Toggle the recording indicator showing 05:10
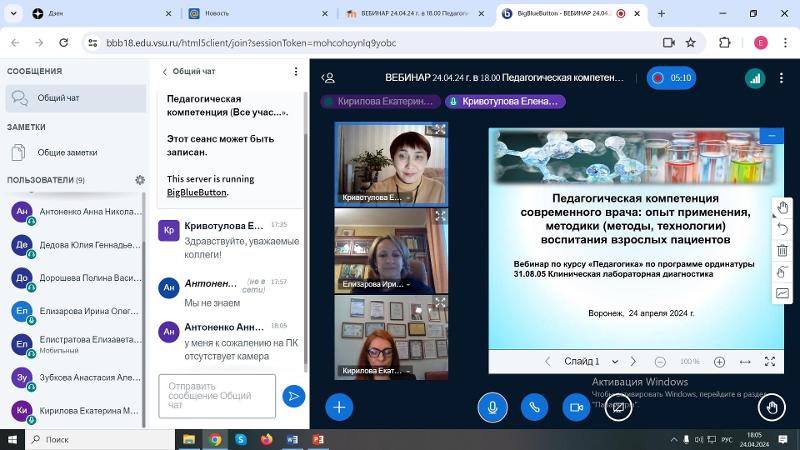 (x=671, y=78)
